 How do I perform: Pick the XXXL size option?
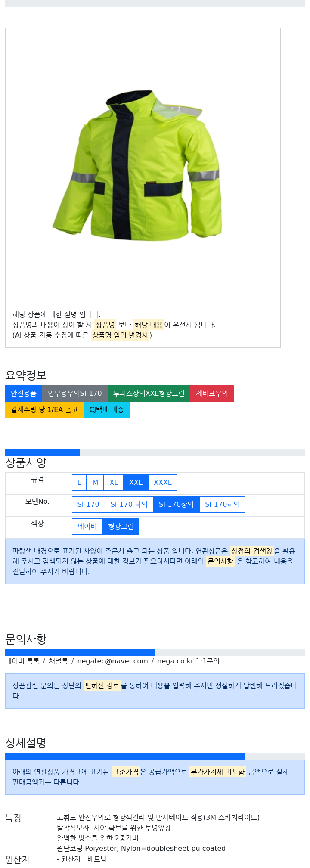[x=163, y=483]
